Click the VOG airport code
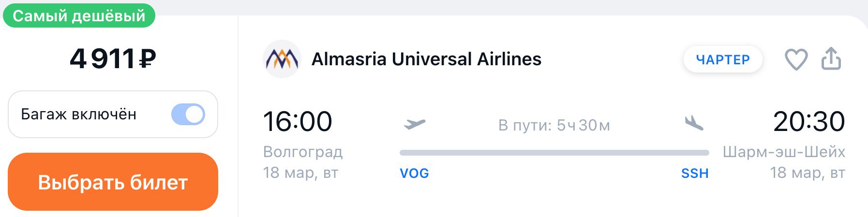868x217 pixels. pyautogui.click(x=414, y=173)
